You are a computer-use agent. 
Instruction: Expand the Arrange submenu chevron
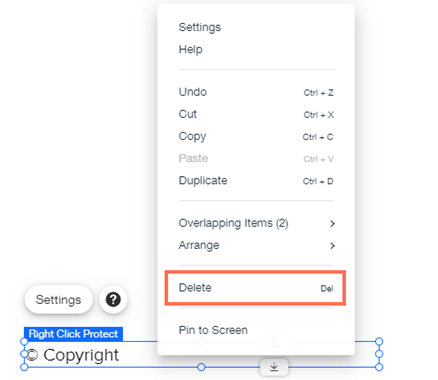[332, 246]
